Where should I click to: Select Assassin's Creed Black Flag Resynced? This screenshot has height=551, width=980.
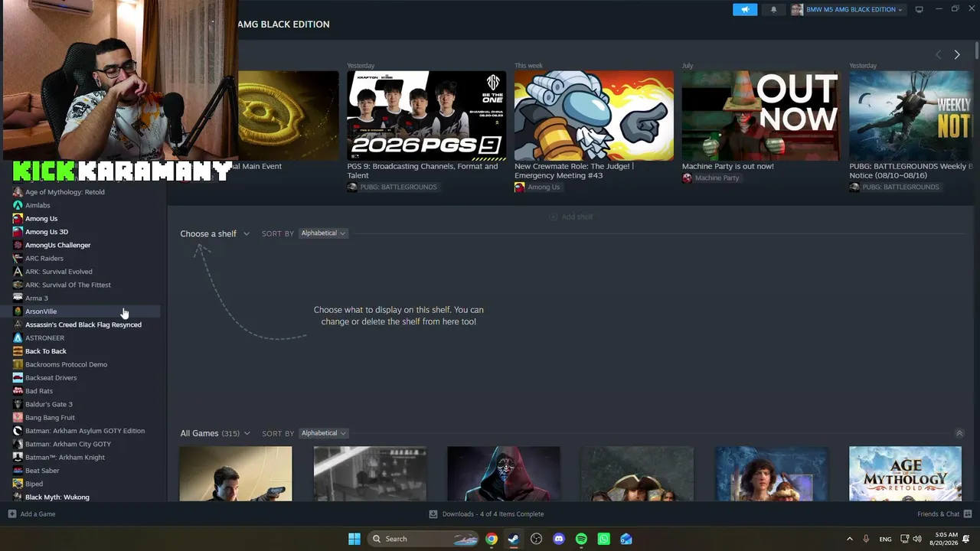[x=83, y=324]
